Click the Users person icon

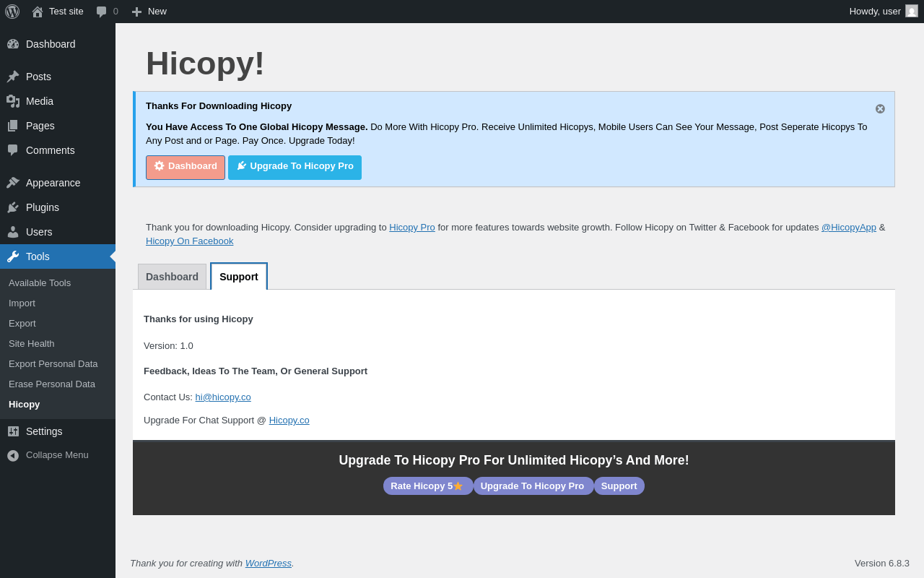click(13, 232)
